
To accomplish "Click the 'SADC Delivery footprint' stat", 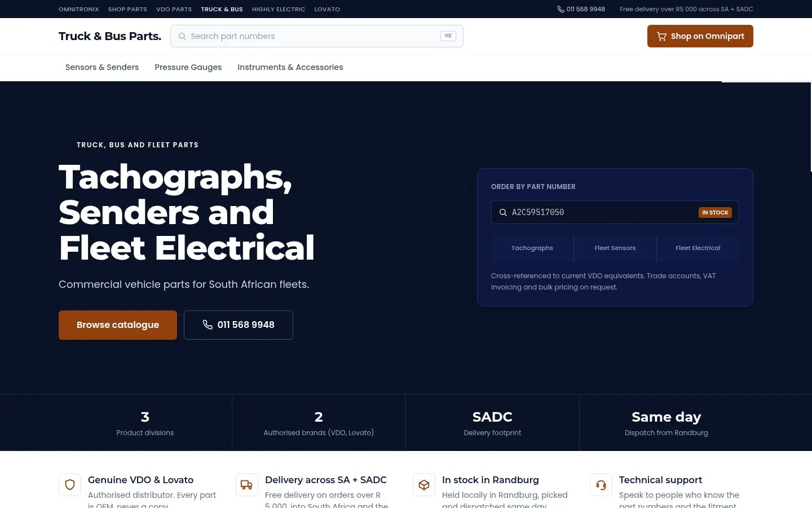I will [492, 423].
